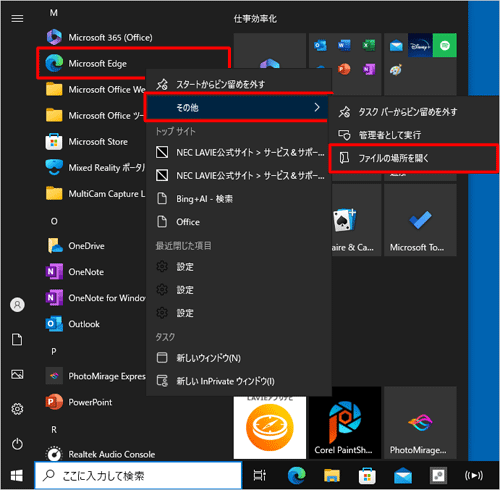Click the P letter section header
This screenshot has height=490, width=500.
(54, 351)
